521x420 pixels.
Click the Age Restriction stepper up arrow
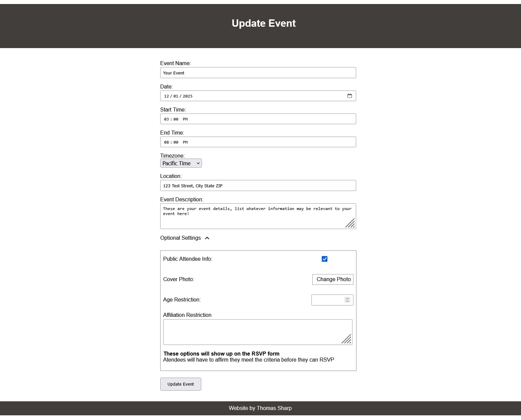pyautogui.click(x=347, y=298)
